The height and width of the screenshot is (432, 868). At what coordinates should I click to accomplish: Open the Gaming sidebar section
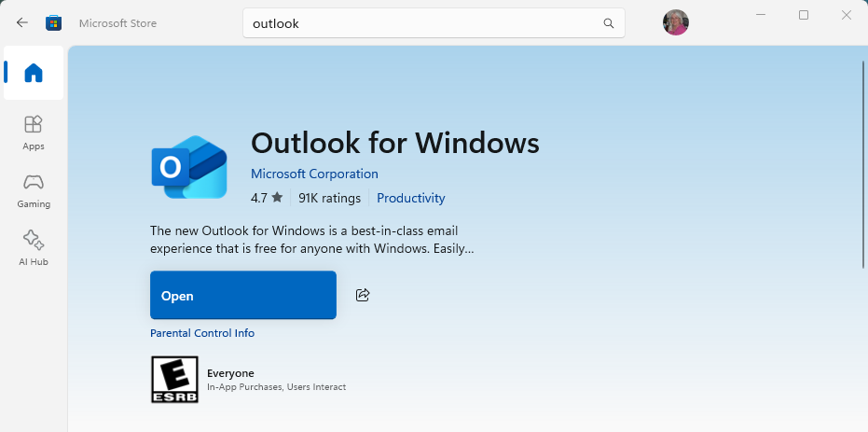[34, 191]
